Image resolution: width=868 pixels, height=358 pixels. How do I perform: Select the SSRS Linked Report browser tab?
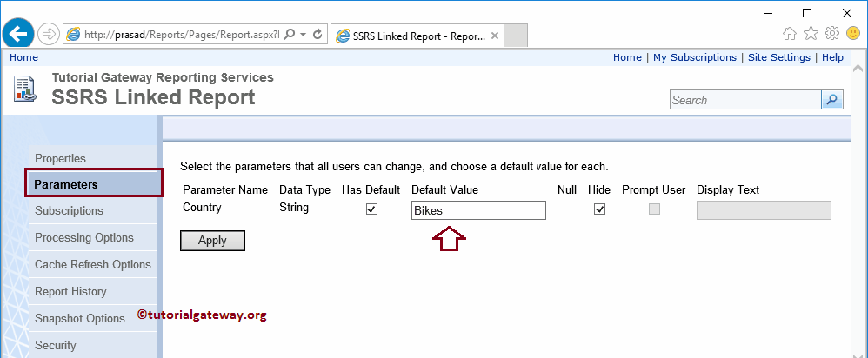[417, 36]
